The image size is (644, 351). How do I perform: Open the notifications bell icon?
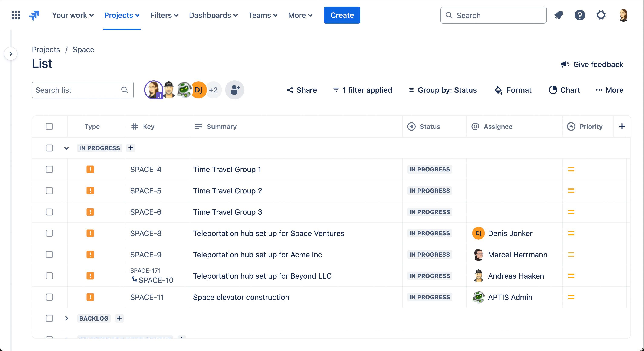pyautogui.click(x=559, y=15)
